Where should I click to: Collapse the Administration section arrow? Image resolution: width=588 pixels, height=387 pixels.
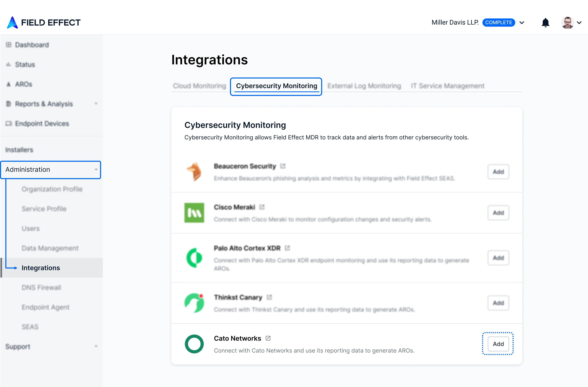coord(96,170)
